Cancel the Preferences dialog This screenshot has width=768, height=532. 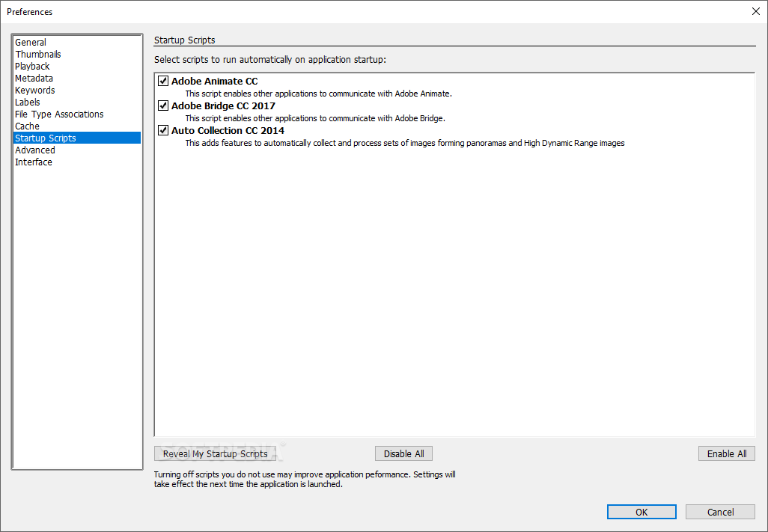[x=721, y=512]
